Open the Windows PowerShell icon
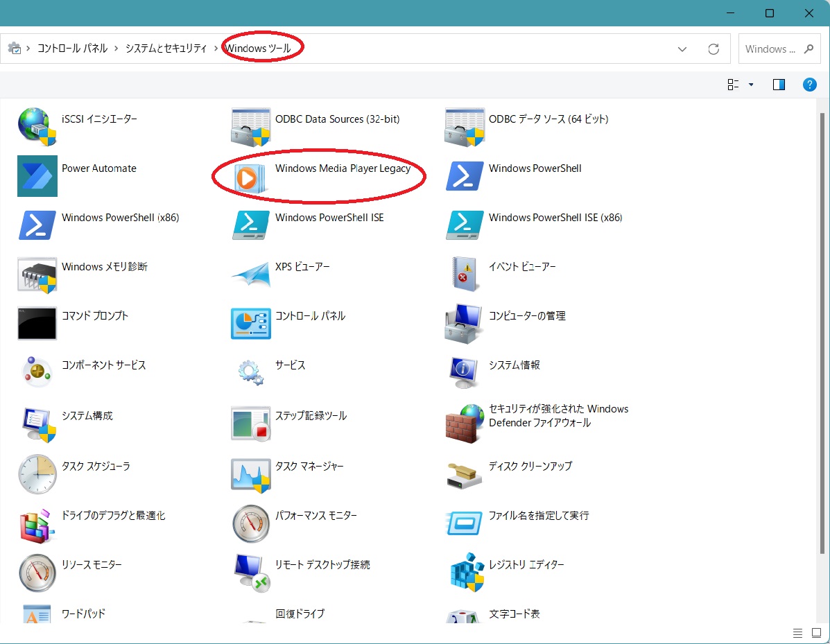830x644 pixels. tap(465, 177)
